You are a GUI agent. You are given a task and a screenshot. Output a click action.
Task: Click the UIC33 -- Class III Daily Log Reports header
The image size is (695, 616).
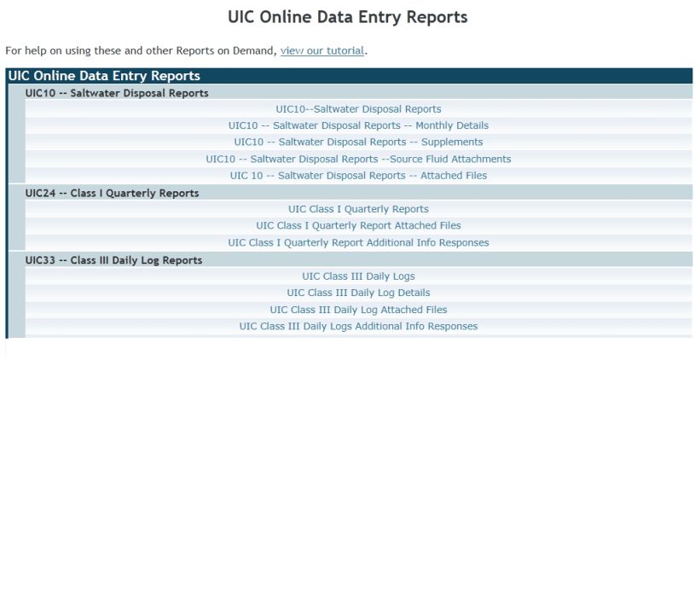[113, 260]
